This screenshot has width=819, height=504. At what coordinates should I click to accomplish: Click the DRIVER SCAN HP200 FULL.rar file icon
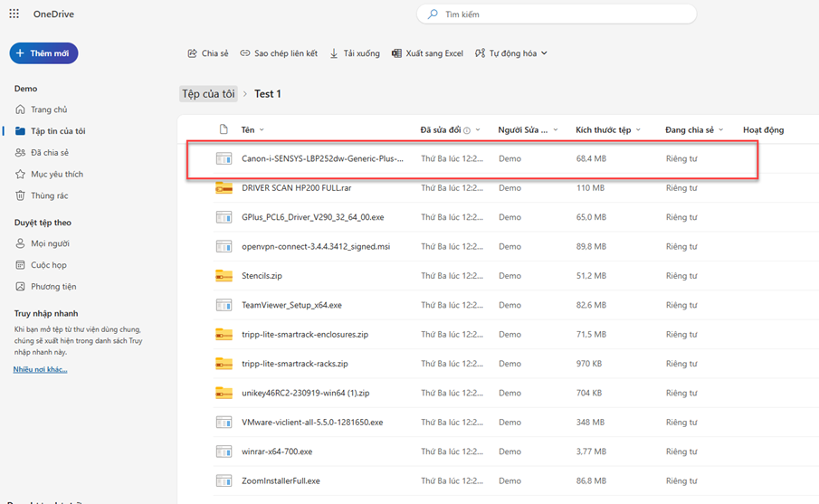[x=224, y=188]
